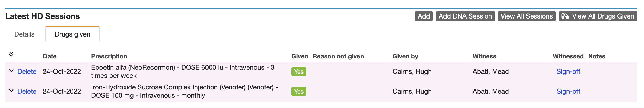Click the Add button
The height and width of the screenshot is (108, 644).
424,16
